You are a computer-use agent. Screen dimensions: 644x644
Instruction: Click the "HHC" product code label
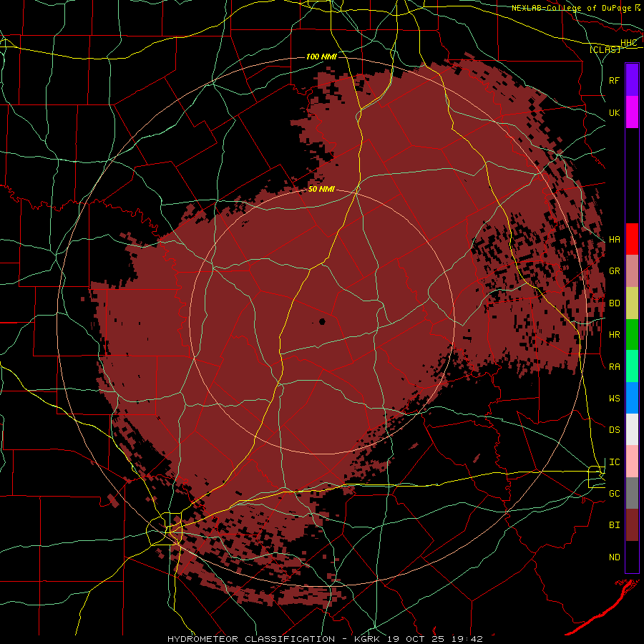pos(629,43)
